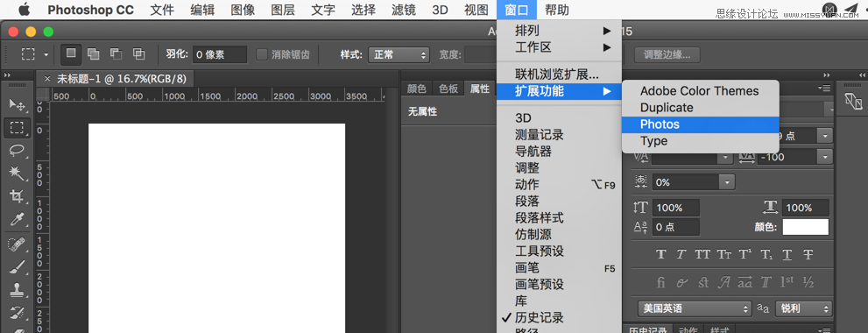Select 历史记录 menu entry
The width and height of the screenshot is (868, 333).
point(559,317)
